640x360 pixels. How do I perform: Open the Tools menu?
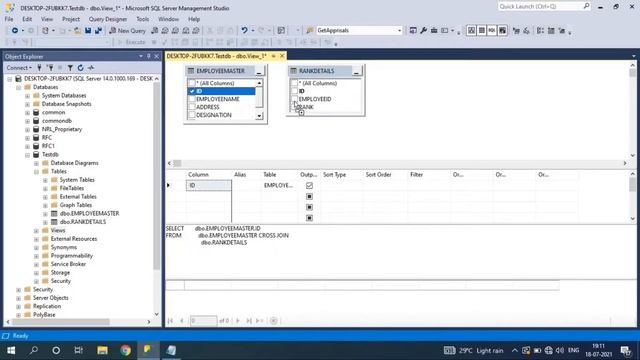tap(142, 19)
